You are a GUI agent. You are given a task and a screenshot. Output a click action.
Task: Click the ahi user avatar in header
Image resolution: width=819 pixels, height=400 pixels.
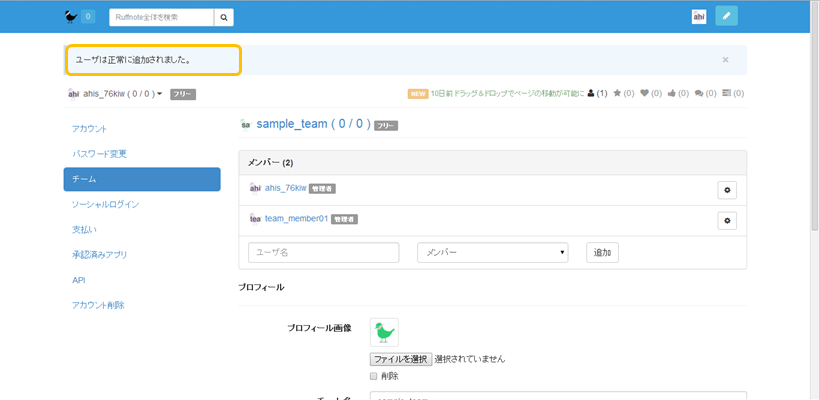point(699,16)
